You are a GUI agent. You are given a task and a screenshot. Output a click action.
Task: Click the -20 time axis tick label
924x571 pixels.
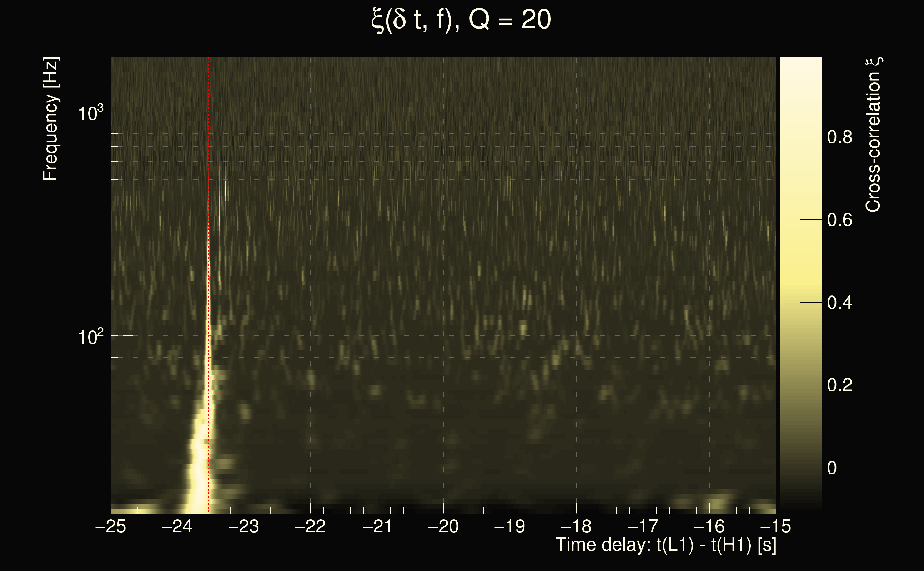[x=443, y=526]
